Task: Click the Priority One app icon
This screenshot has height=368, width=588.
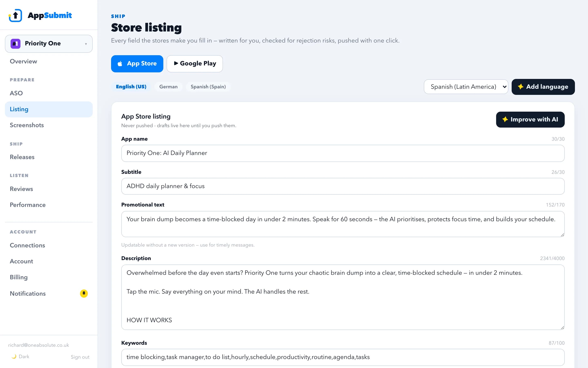Action: (x=15, y=44)
